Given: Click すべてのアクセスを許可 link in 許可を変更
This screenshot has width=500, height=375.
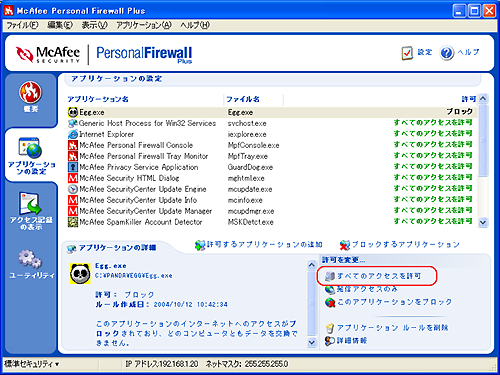Looking at the screenshot, I should [x=379, y=276].
